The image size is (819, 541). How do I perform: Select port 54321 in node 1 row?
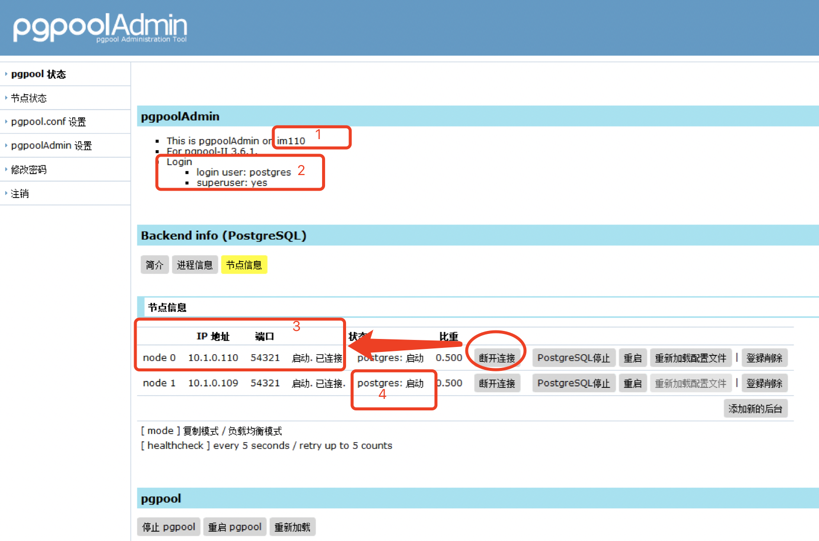[265, 383]
